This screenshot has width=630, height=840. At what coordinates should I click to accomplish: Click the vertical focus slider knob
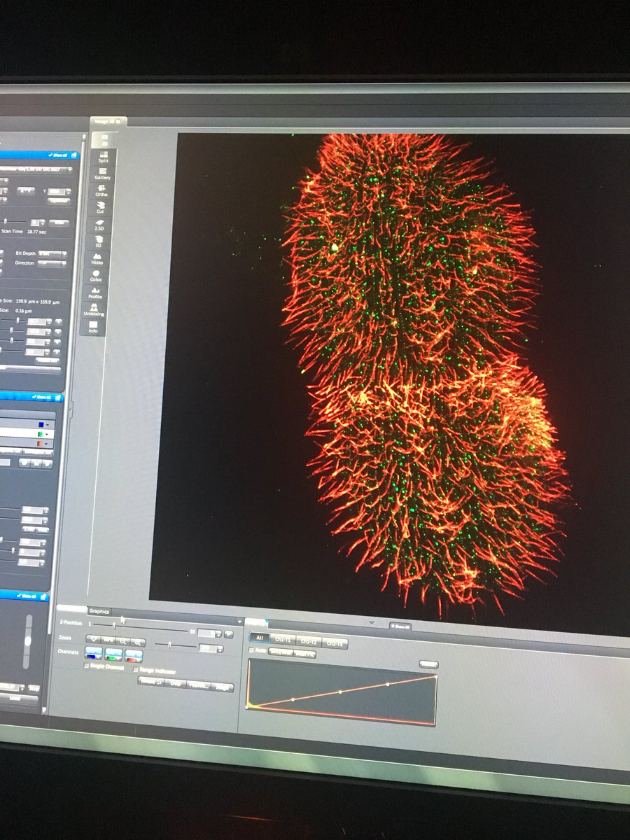(27, 640)
